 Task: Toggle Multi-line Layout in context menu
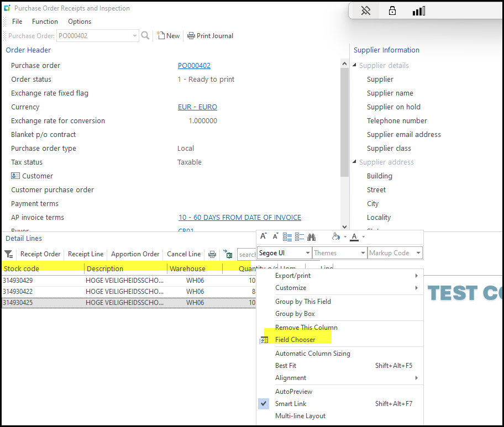300,416
